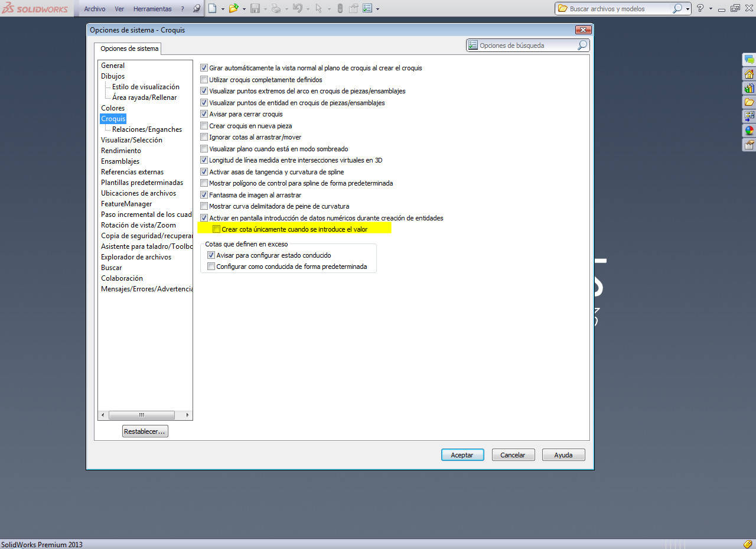Select Rendimiento in the options tree

click(121, 151)
